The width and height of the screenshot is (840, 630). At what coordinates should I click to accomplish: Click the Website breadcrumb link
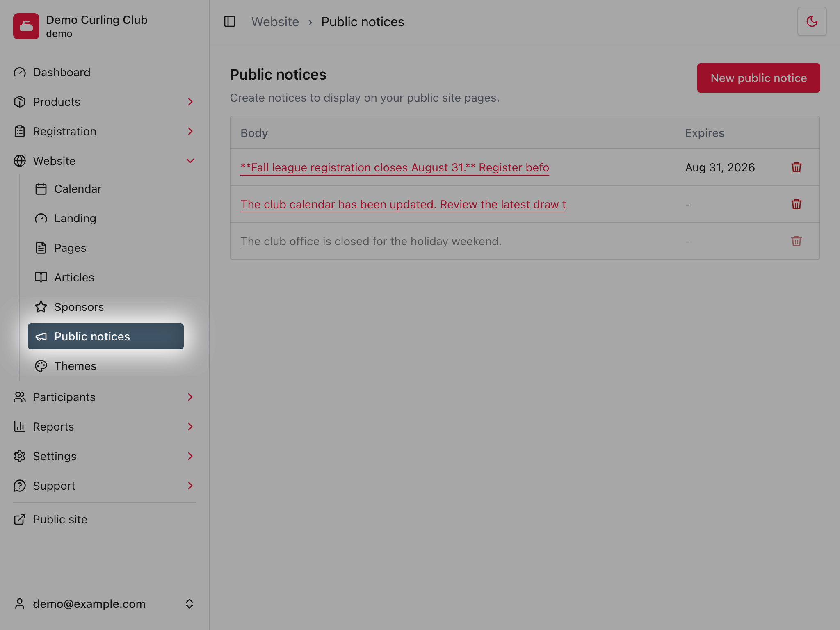(x=275, y=22)
